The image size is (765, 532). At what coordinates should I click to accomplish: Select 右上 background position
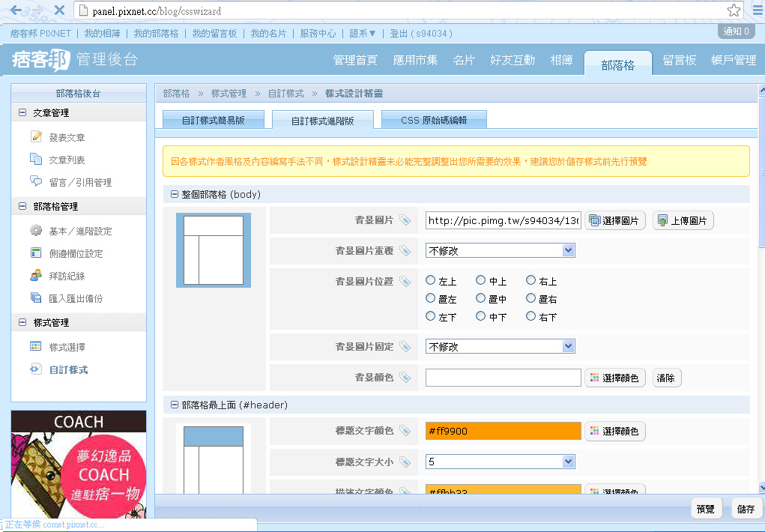click(x=530, y=280)
